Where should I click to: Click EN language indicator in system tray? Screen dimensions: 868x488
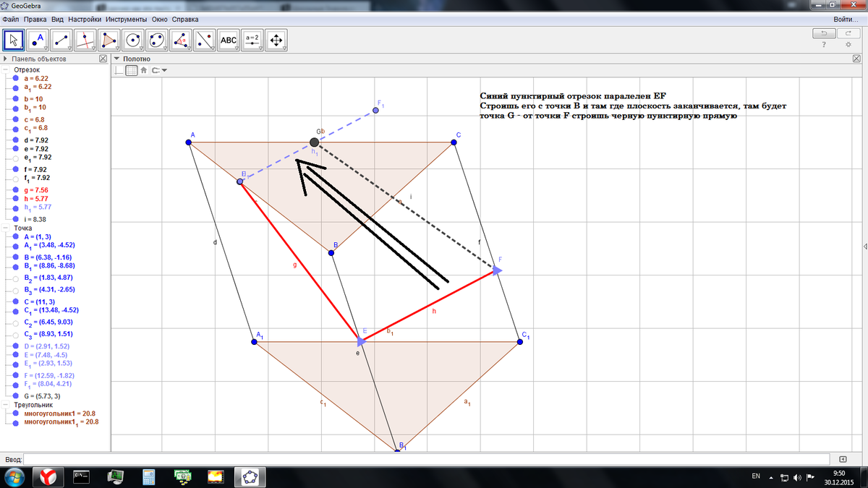756,476
